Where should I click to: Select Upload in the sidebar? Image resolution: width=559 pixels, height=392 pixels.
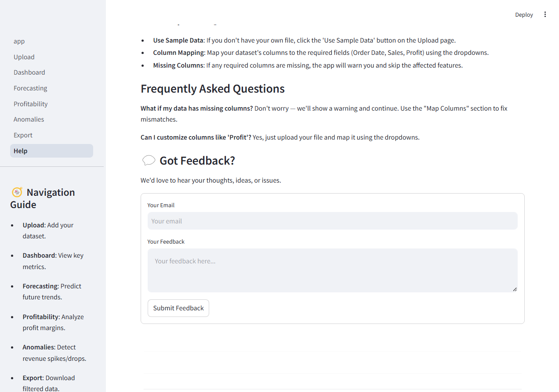(24, 57)
